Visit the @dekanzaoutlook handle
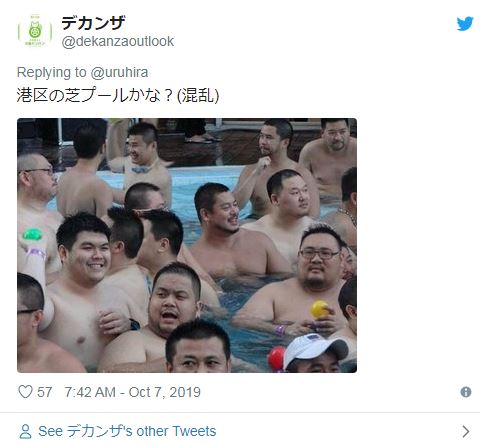Viewport: 480px width, 446px height. [118, 41]
